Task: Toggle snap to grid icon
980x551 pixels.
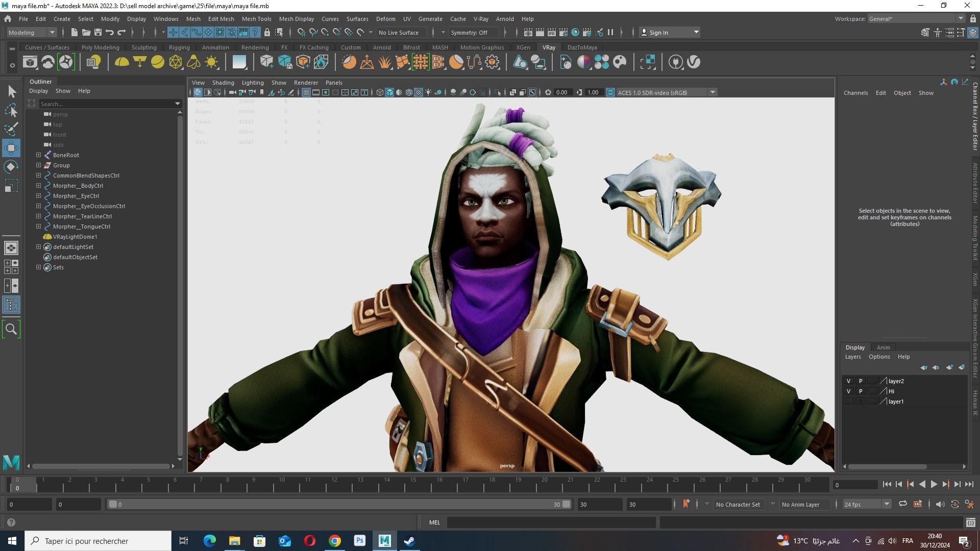Action: coord(302,32)
